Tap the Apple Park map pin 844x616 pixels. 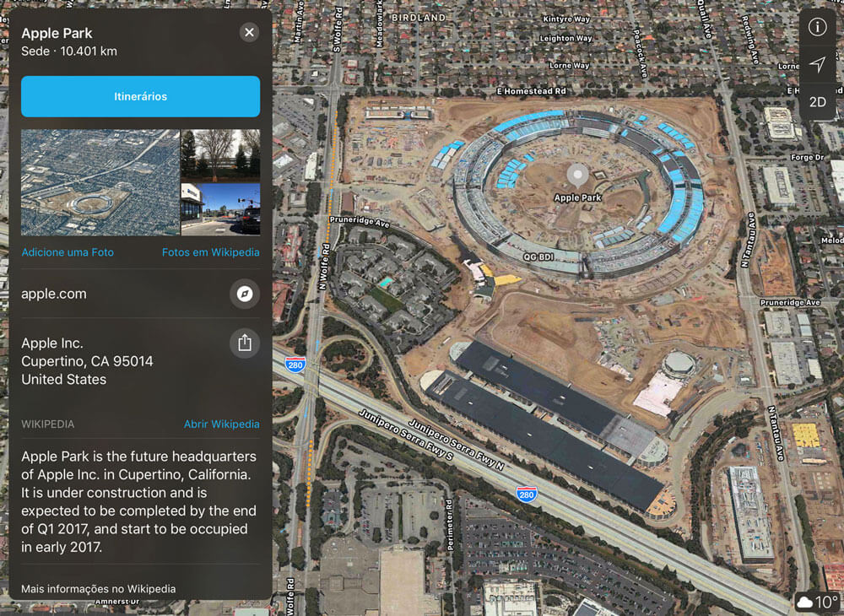pos(577,176)
